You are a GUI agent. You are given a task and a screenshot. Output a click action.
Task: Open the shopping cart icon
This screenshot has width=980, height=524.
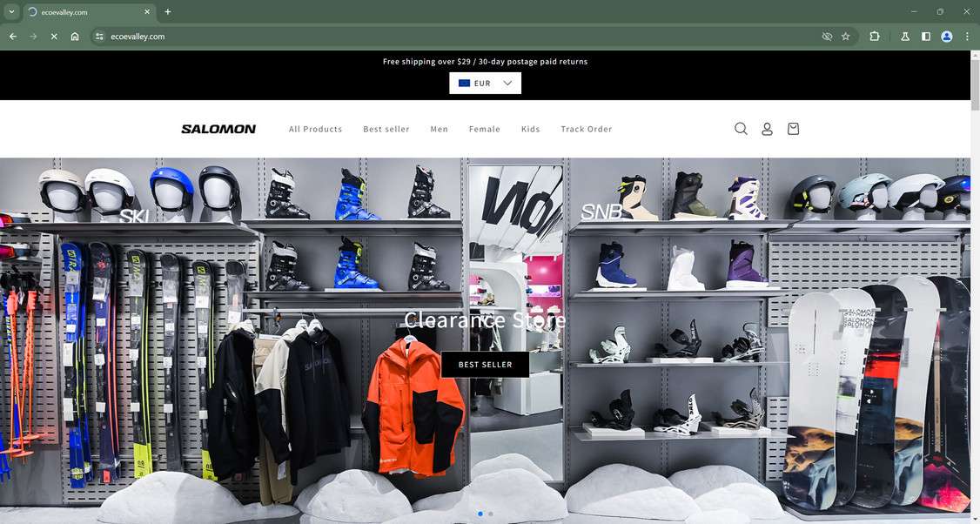[x=793, y=129]
